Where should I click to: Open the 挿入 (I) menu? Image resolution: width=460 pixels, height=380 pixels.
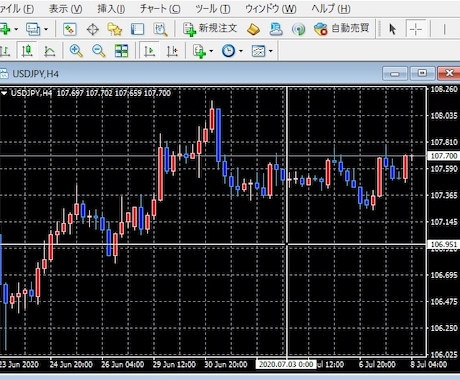pos(111,9)
